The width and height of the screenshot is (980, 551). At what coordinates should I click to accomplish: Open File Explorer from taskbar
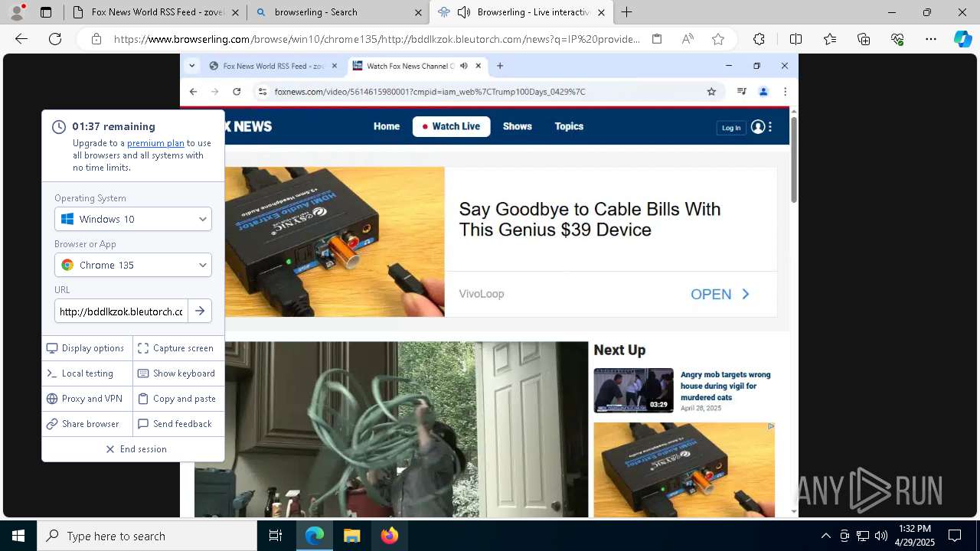pos(351,536)
